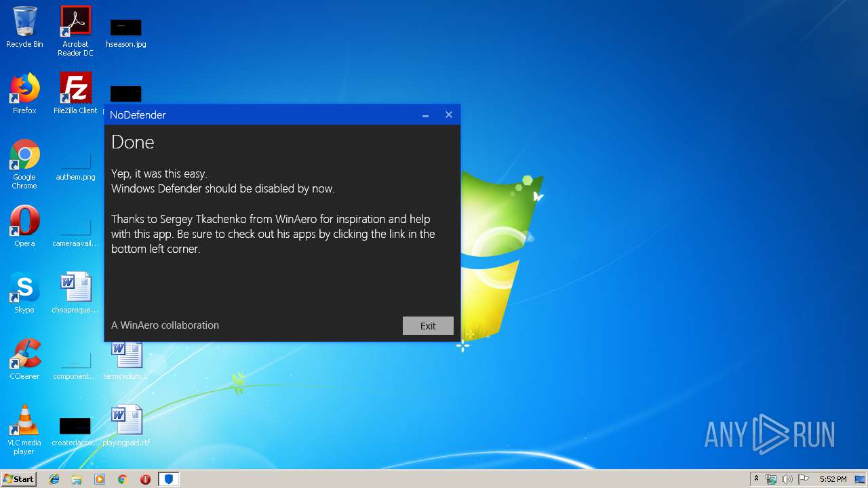Screen dimensions: 868x488
Task: Open the volume speaker tray icon
Action: pos(787,479)
